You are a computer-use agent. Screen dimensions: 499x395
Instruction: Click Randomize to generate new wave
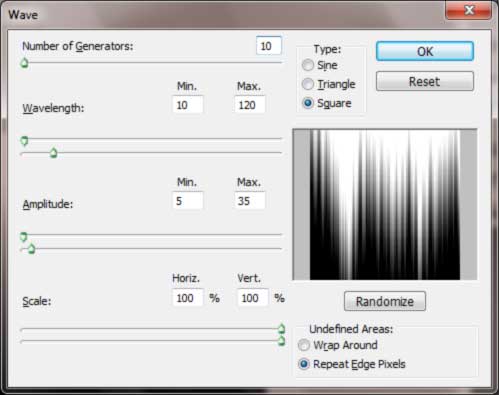pyautogui.click(x=385, y=301)
